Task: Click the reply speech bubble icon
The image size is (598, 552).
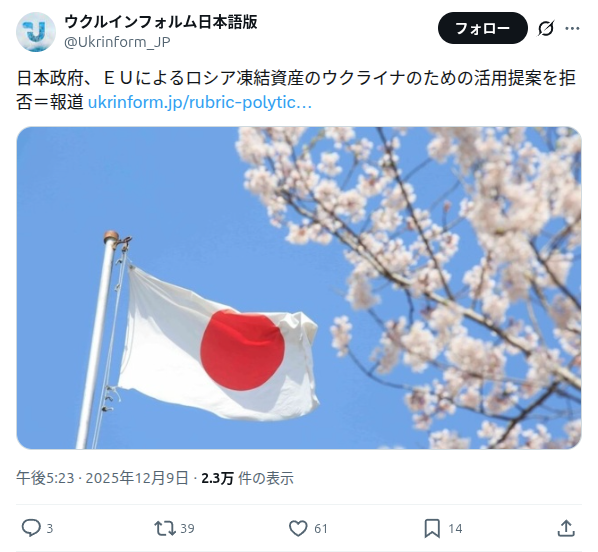Action: click(x=31, y=528)
